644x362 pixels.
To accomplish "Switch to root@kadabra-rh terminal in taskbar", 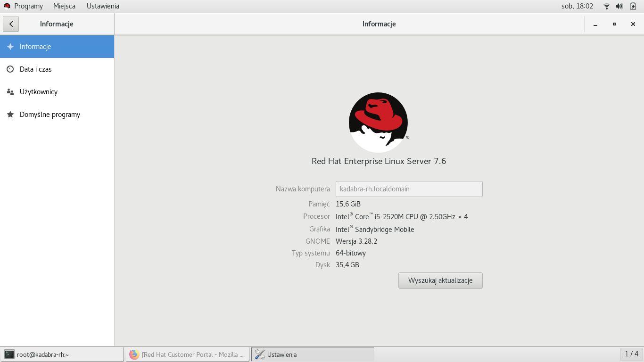I will tap(63, 354).
